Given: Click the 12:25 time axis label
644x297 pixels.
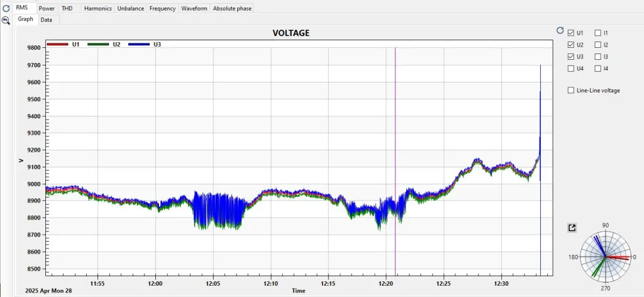Looking at the screenshot, I should coord(443,283).
